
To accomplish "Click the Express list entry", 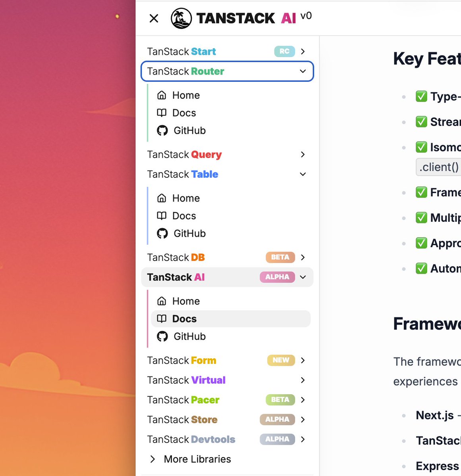I will coord(437,466).
